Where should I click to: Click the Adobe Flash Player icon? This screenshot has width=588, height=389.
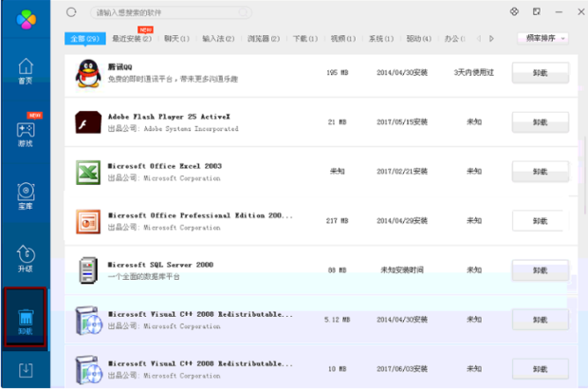tap(88, 122)
